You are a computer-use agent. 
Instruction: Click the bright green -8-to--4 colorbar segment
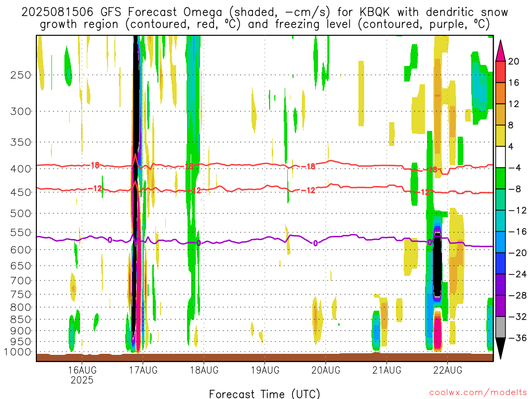point(500,178)
